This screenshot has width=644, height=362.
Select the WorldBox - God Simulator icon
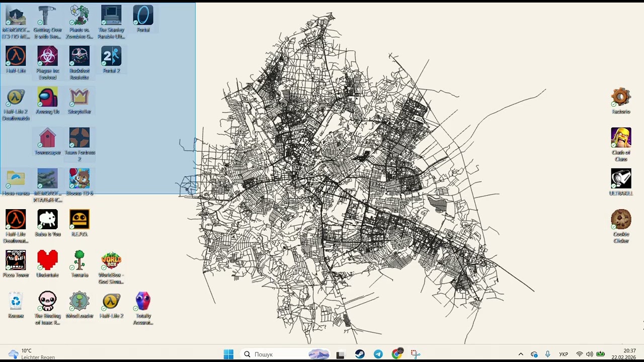[x=111, y=267]
